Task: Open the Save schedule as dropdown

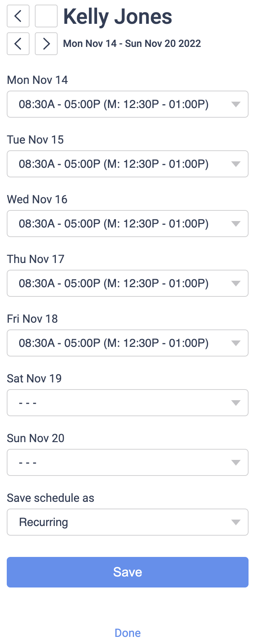Action: click(127, 522)
